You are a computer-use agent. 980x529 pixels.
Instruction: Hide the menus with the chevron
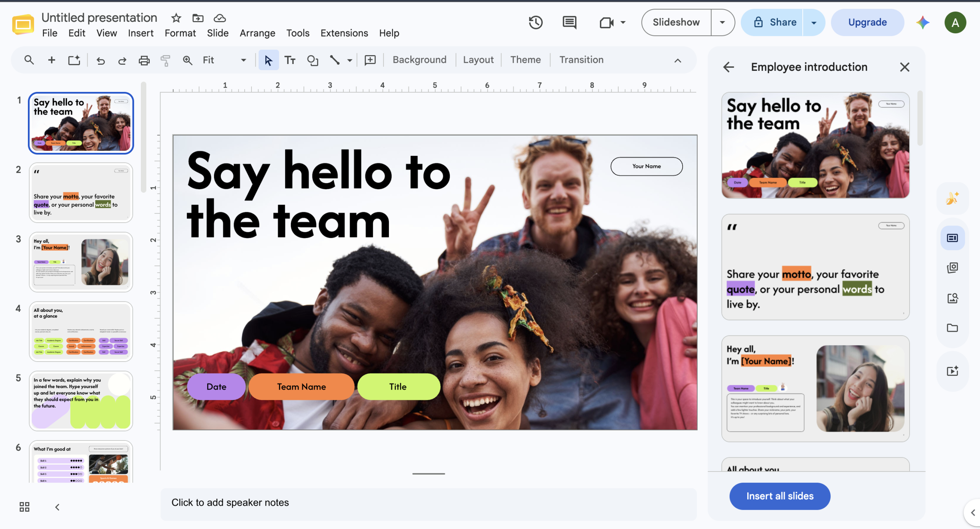pyautogui.click(x=678, y=61)
